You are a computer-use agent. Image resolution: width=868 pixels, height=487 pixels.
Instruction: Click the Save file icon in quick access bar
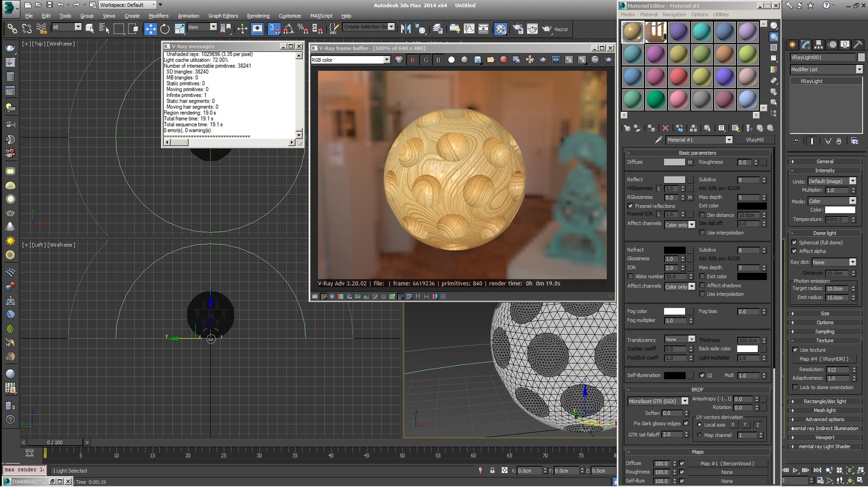click(49, 5)
